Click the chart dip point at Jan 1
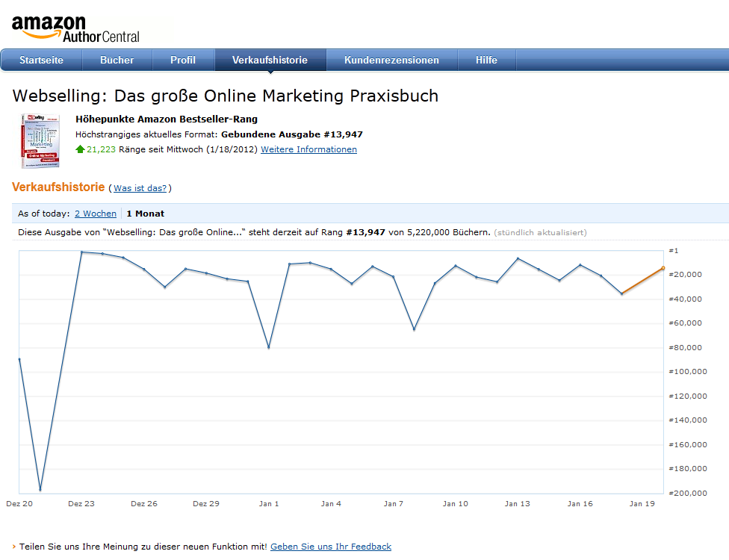This screenshot has height=560, width=729. [x=269, y=347]
